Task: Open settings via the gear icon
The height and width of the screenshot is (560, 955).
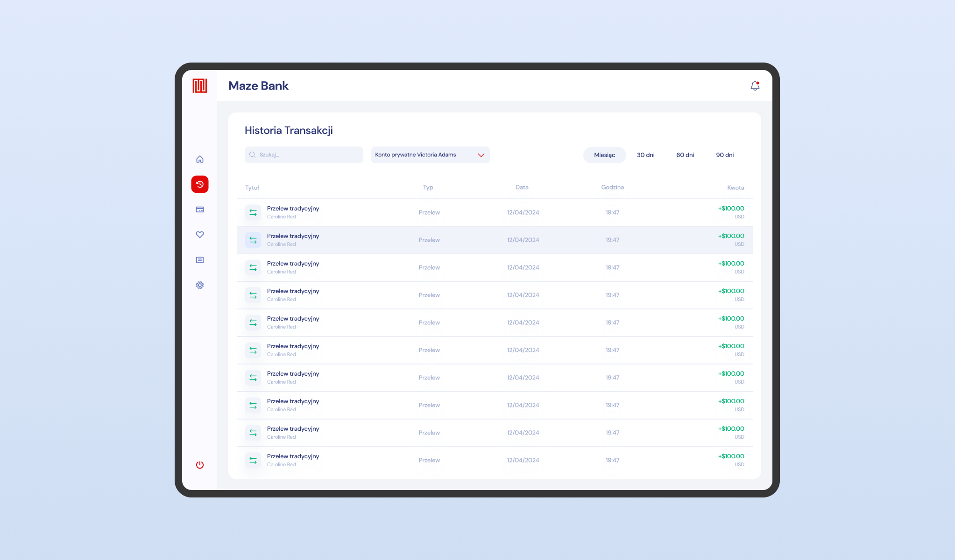Action: tap(200, 285)
